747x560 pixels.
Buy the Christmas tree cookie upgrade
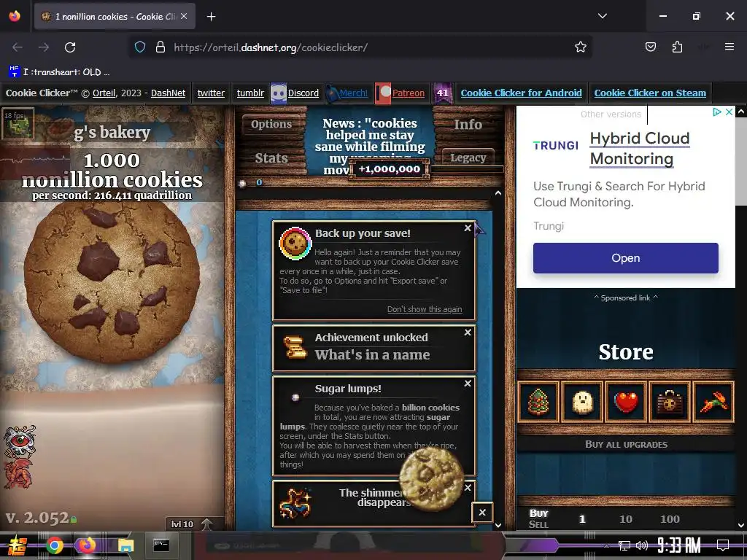tap(538, 402)
